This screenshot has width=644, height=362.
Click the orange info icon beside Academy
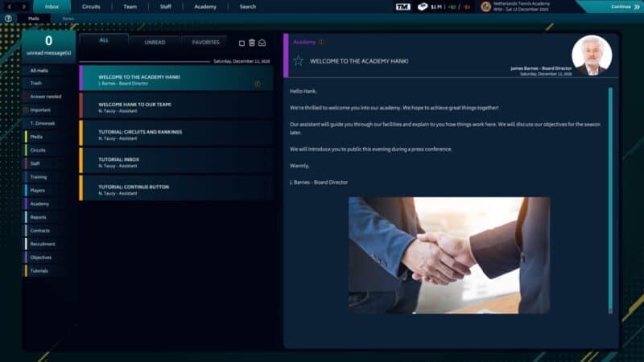(321, 42)
